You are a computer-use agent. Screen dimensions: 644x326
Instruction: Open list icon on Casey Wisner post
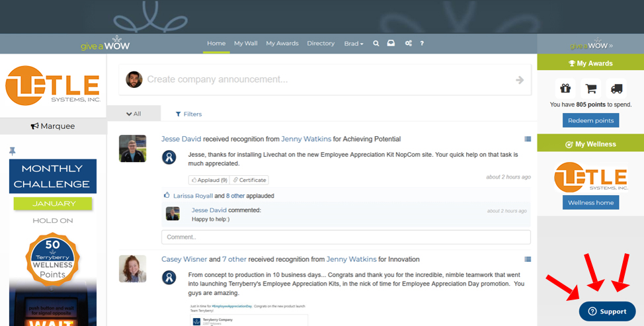528,259
